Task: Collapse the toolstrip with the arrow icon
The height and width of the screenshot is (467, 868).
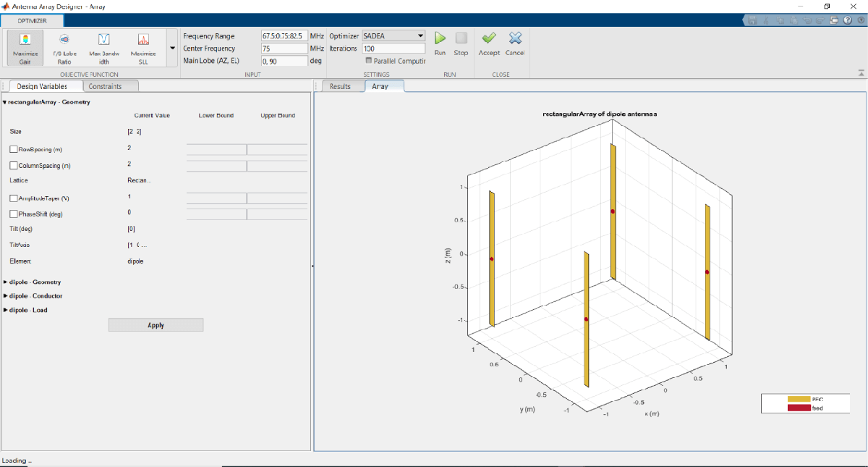Action: tap(861, 73)
